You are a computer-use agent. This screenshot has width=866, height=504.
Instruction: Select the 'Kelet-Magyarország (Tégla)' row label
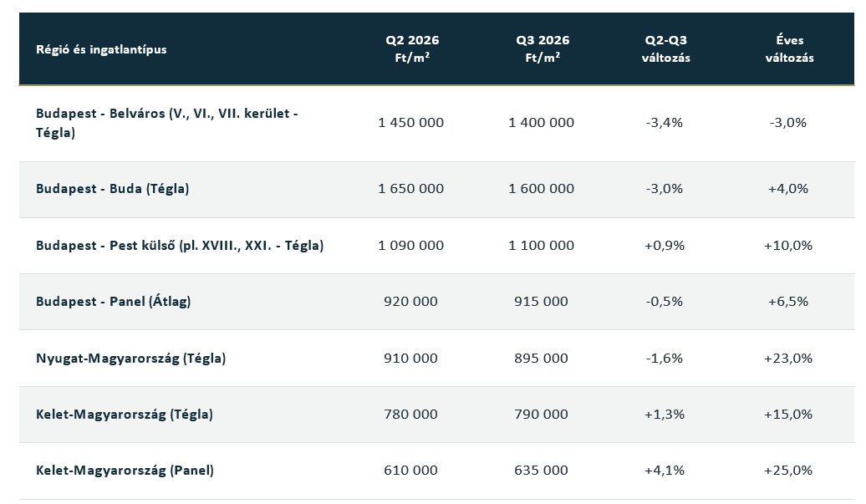(x=125, y=414)
